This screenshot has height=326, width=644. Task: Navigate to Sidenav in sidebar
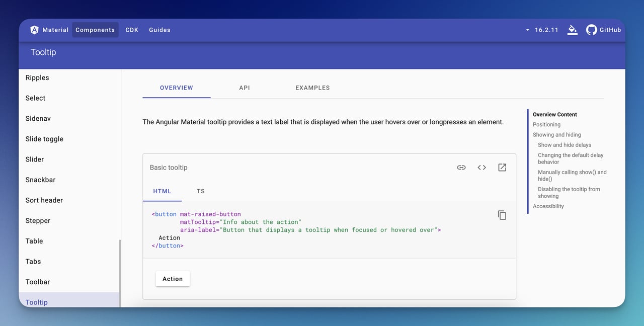(x=69, y=118)
